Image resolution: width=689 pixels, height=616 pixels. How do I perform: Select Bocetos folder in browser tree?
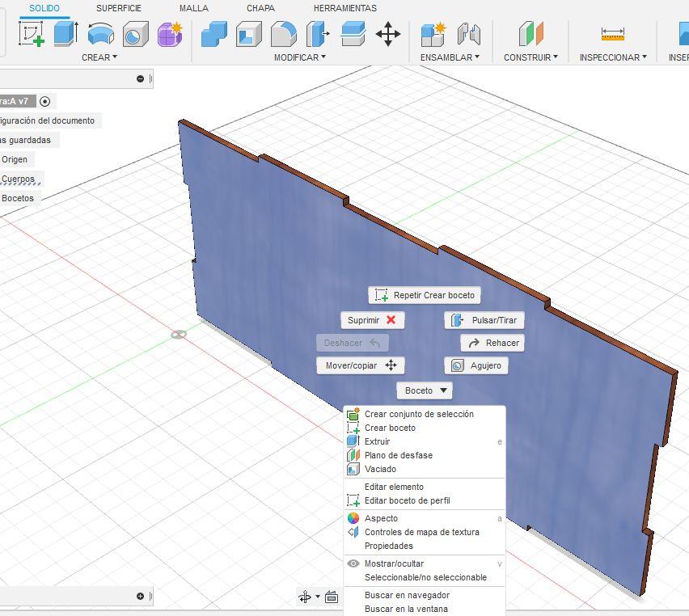click(x=18, y=198)
